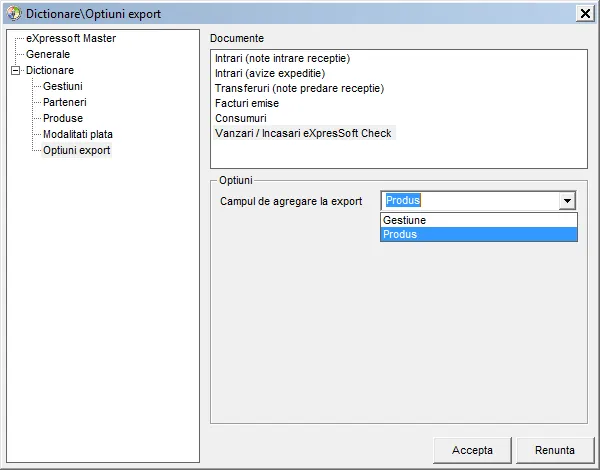This screenshot has height=470, width=600.
Task: Open Produse under Dictionare
Action: pos(63,118)
